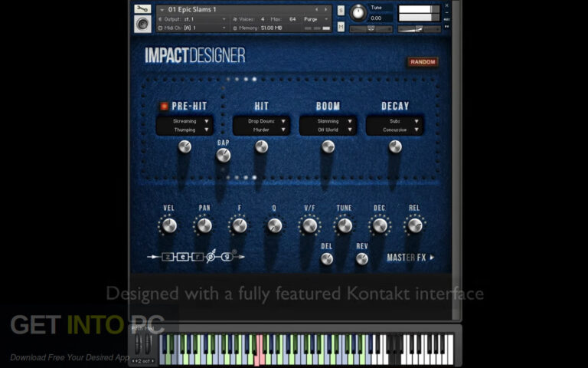Viewport: 588px width, 368px height.
Task: Click the highlighted red key on the keyboard
Action: click(257, 359)
